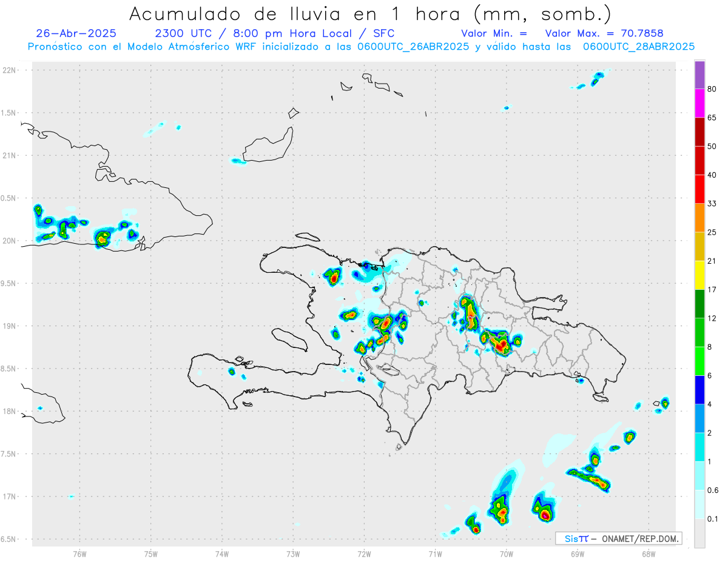Select the light blue swatch between 2 and 4
The height and width of the screenshot is (562, 728).
click(x=699, y=418)
